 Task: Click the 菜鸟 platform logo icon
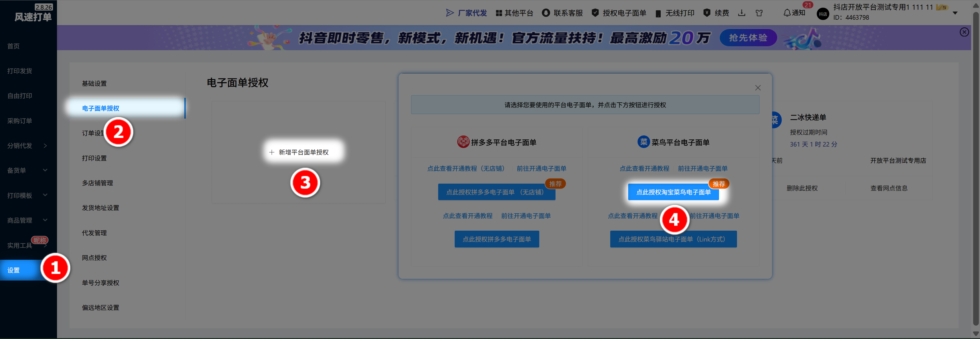(x=643, y=142)
